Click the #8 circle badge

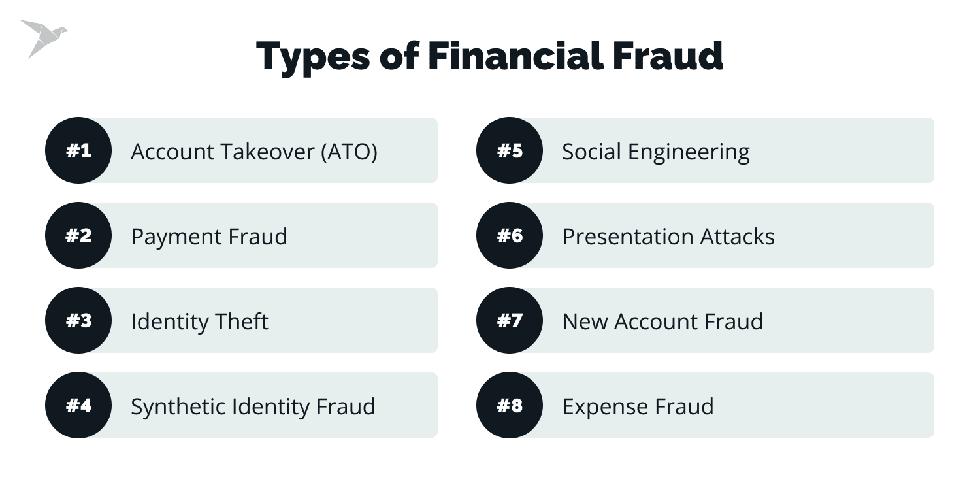[x=509, y=405]
